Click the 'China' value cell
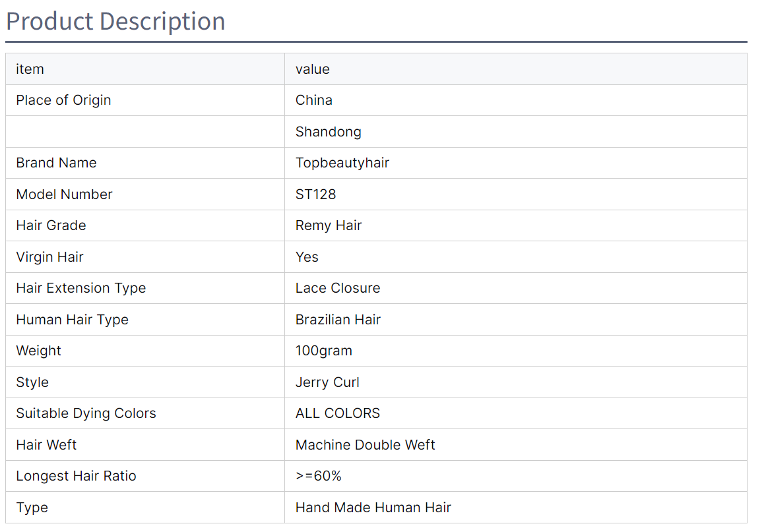The width and height of the screenshot is (766, 532). pyautogui.click(x=516, y=101)
